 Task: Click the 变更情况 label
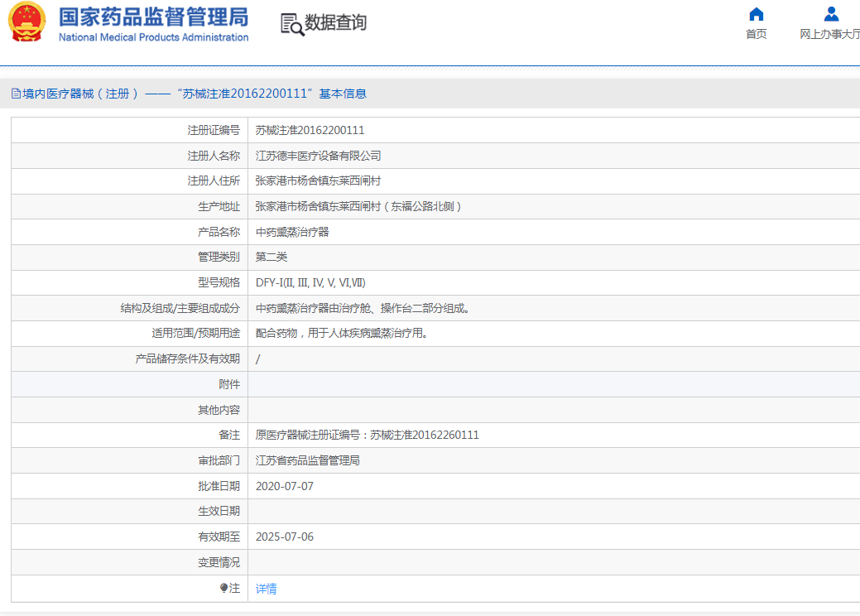[219, 562]
